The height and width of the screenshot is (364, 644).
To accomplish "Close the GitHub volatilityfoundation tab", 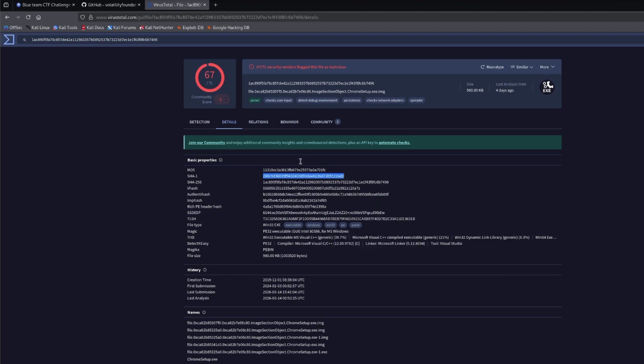I will coord(139,5).
